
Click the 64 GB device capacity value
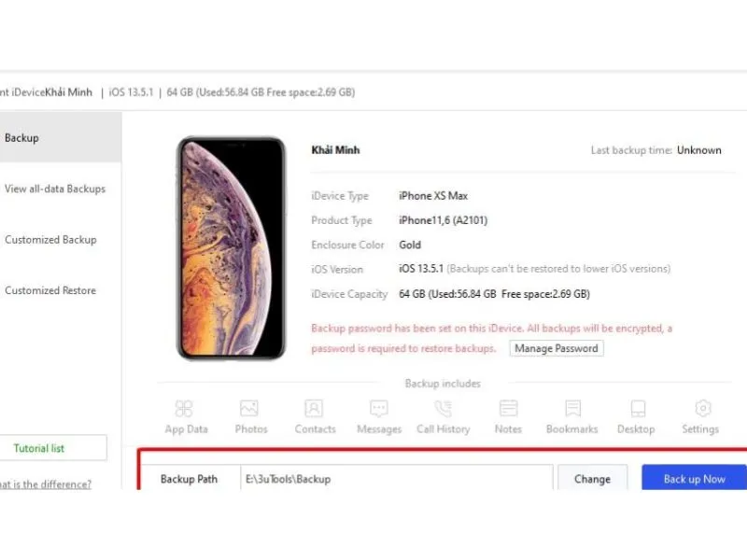click(x=494, y=294)
